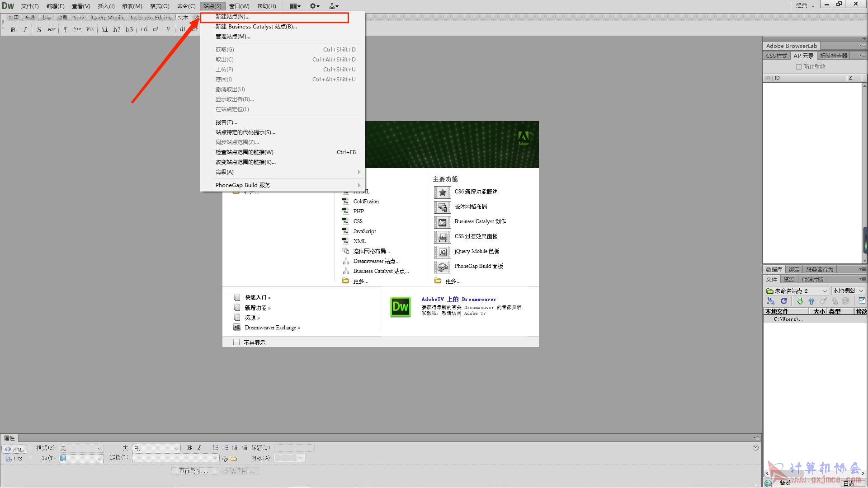Switch Properties to HTML mode
The width and height of the screenshot is (868, 488).
click(x=14, y=449)
